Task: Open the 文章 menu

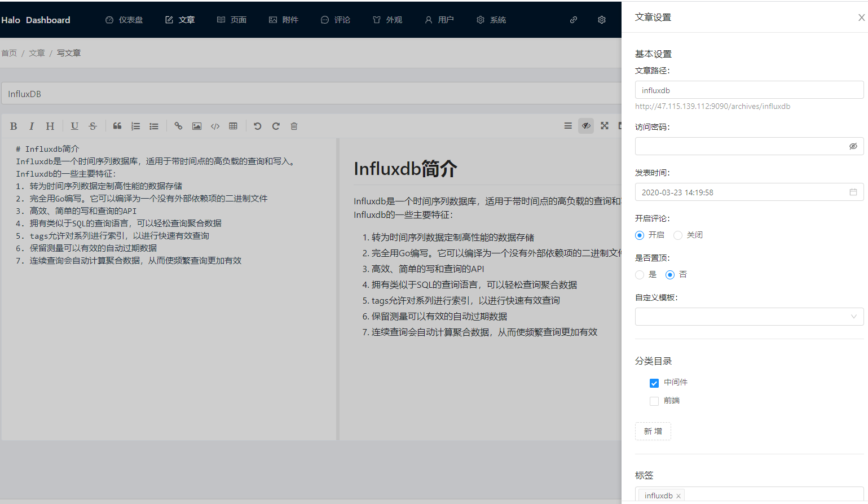Action: [x=180, y=20]
